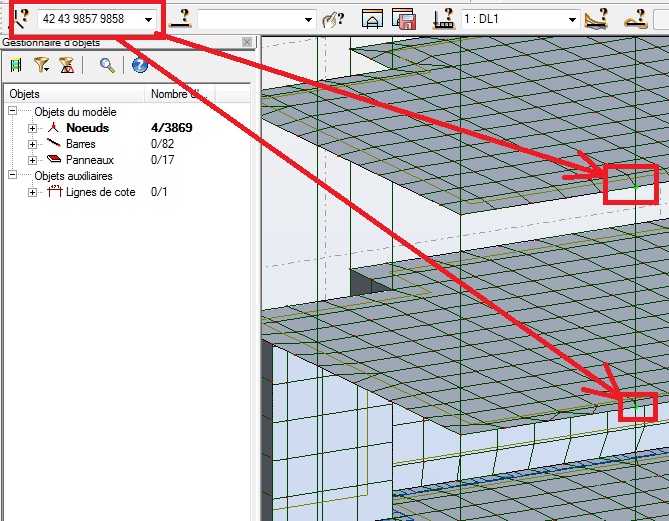Click the Lignes de cote dimension icon
Image resolution: width=669 pixels, height=521 pixels.
click(x=55, y=191)
